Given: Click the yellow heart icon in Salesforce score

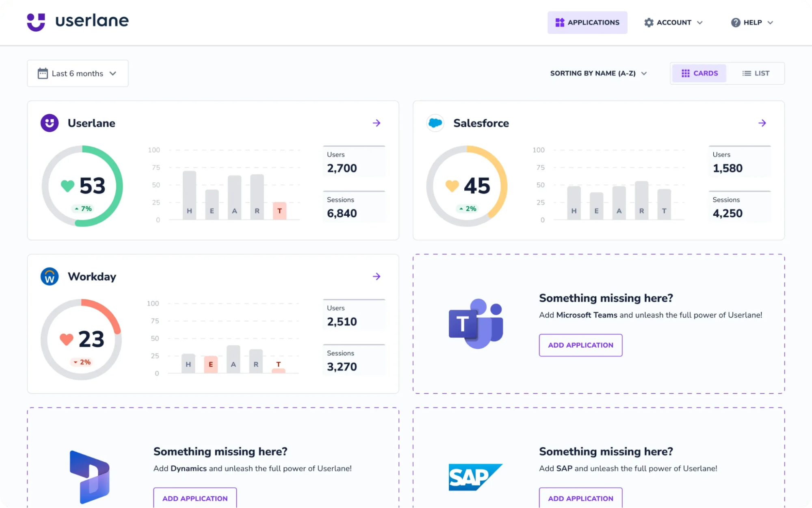Looking at the screenshot, I should pyautogui.click(x=452, y=186).
